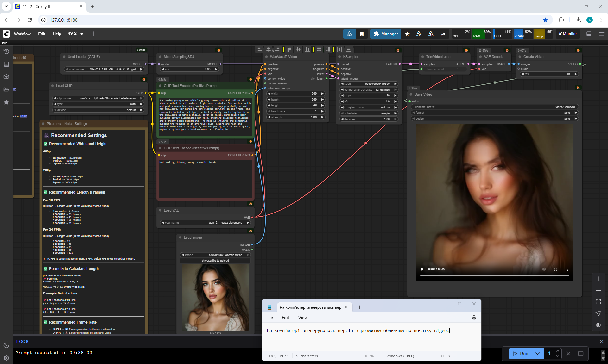Click fit view icon on canvas controls
Screen dimensions: 608x364
pos(598,302)
